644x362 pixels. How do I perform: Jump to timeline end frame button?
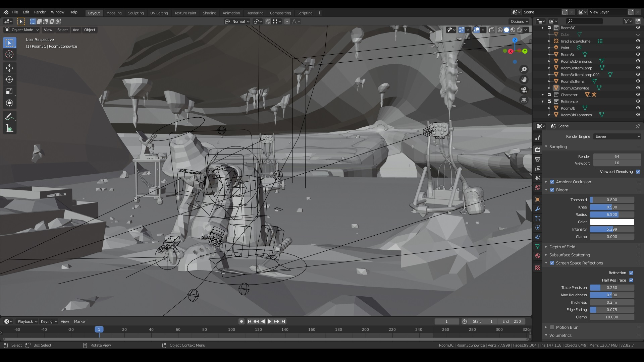(x=283, y=321)
